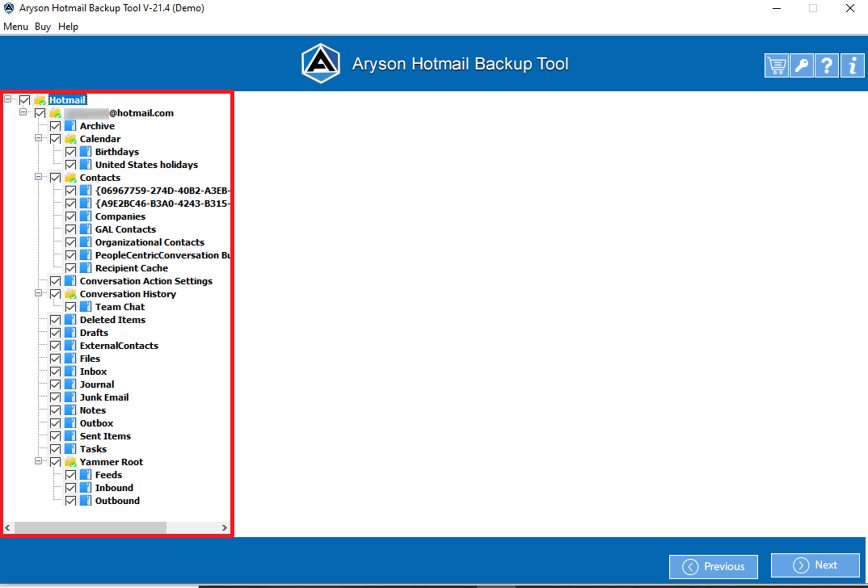Toggle the Organizational Contacts checkbox

click(71, 242)
